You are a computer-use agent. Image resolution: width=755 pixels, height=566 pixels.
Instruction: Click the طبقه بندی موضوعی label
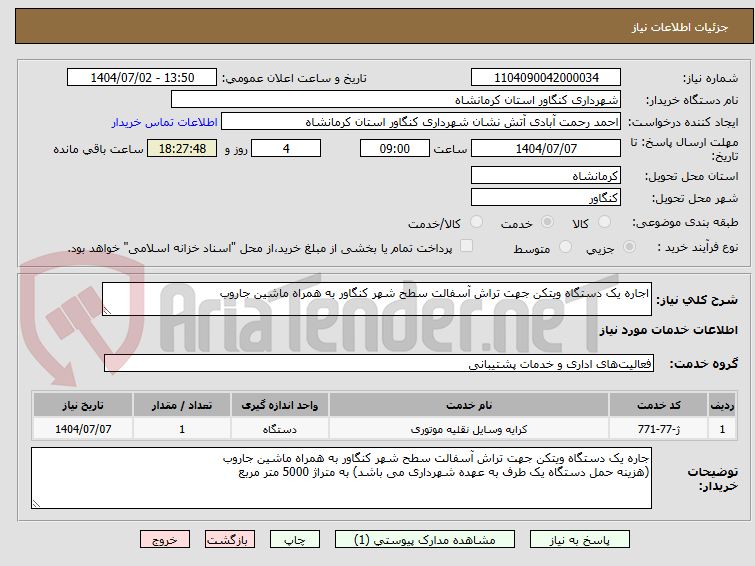tap(685, 222)
